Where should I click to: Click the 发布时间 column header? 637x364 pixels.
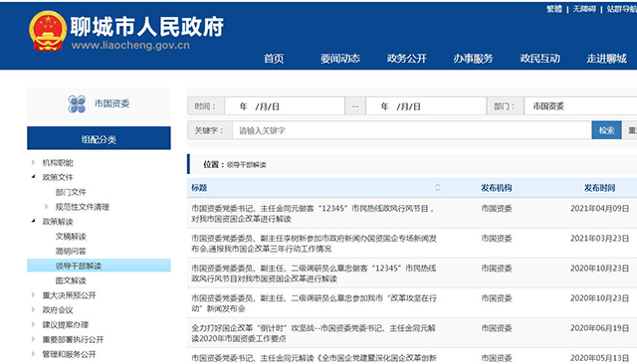click(599, 188)
